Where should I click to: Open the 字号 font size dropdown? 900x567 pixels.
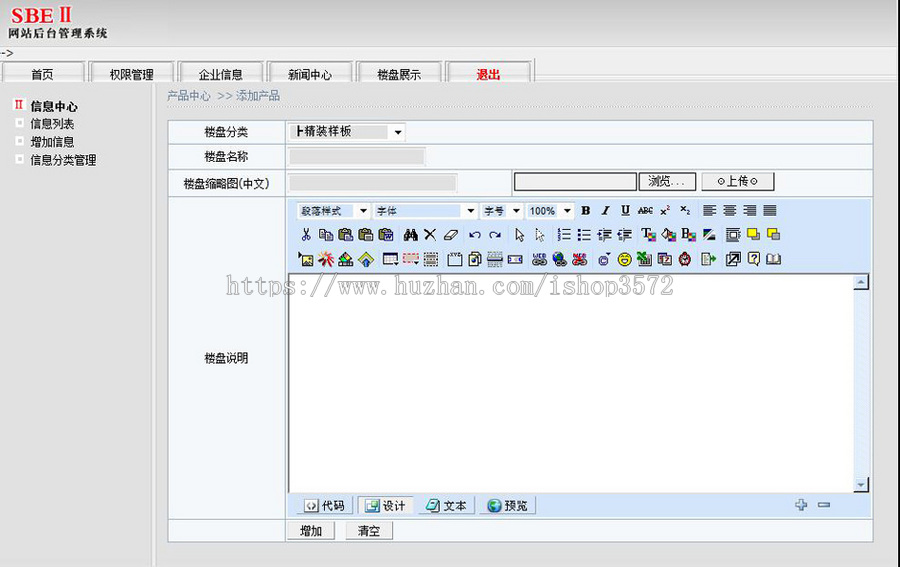click(x=502, y=211)
